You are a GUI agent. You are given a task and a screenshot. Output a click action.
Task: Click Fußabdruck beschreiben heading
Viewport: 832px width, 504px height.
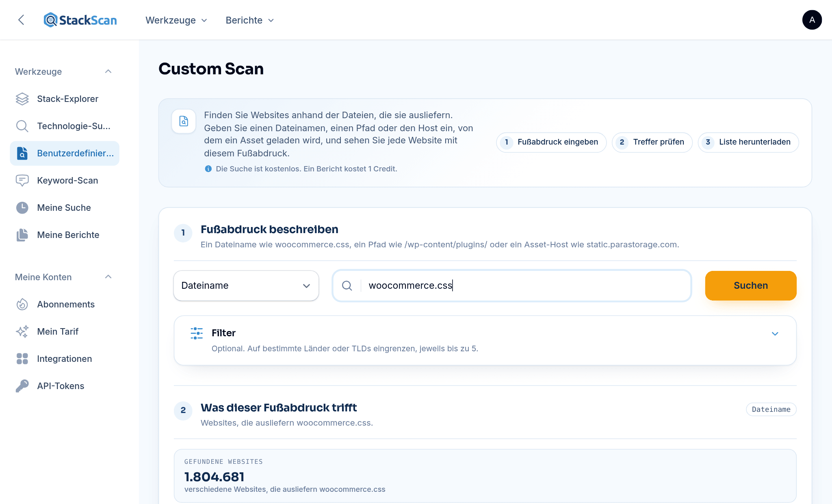tap(269, 229)
